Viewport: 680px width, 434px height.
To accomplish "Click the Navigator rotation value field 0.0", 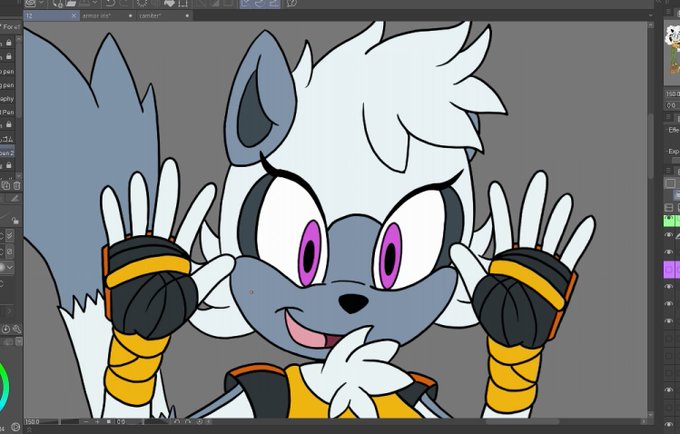I will click(673, 105).
